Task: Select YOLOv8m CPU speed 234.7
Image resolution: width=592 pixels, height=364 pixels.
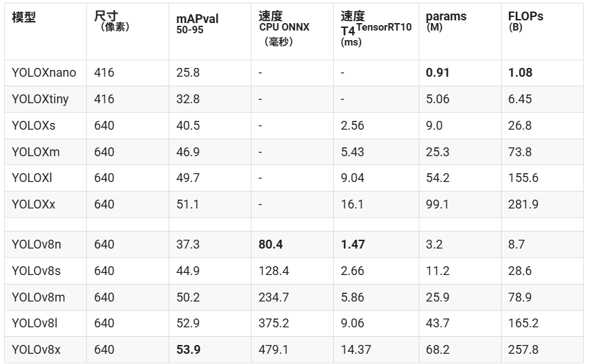Action: (x=274, y=297)
